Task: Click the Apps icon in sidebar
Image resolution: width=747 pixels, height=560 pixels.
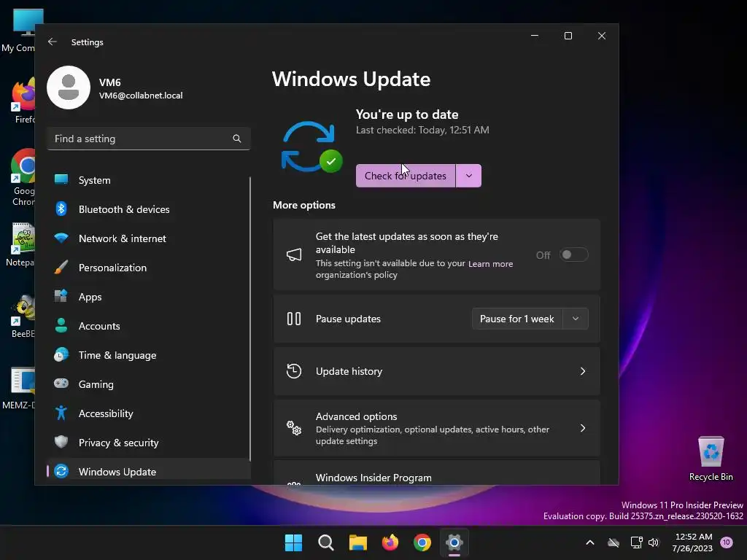Action: 61,296
